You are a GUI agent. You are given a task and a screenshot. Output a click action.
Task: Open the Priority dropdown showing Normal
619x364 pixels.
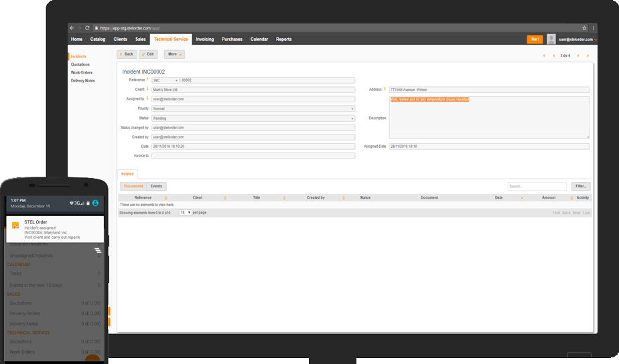[x=253, y=108]
